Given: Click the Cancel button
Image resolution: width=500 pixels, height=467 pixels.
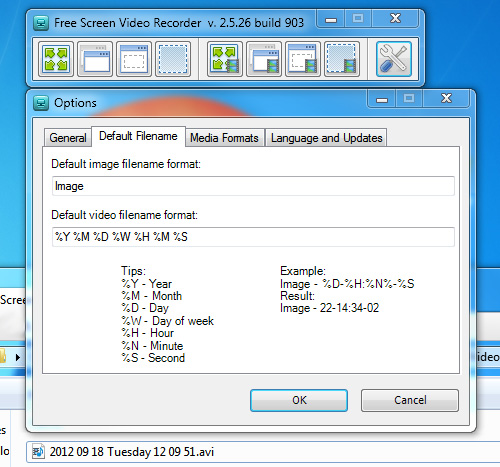Looking at the screenshot, I should (410, 400).
